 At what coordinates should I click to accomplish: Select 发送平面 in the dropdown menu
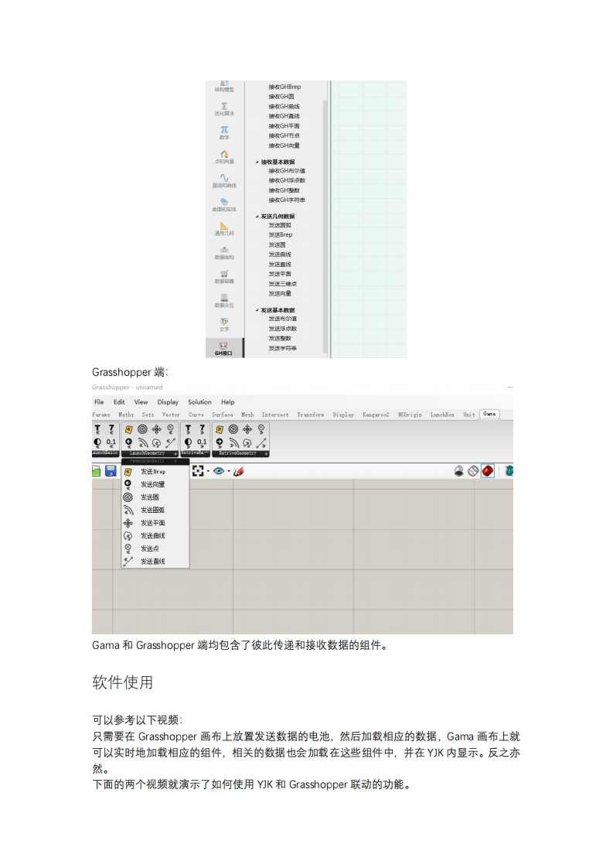coord(152,523)
